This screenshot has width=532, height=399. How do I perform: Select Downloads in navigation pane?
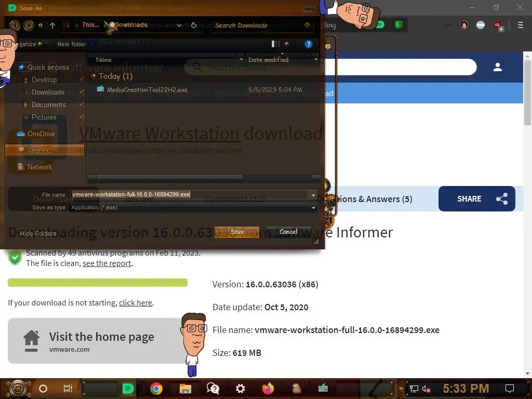coord(47,92)
